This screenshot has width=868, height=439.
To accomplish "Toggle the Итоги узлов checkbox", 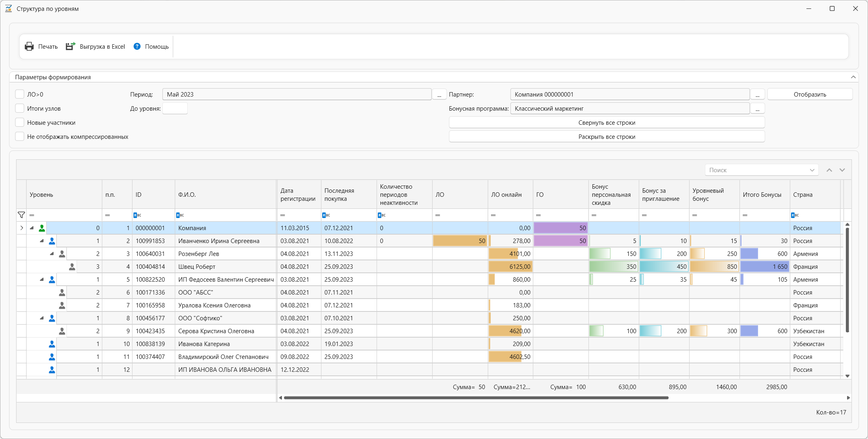I will click(20, 109).
